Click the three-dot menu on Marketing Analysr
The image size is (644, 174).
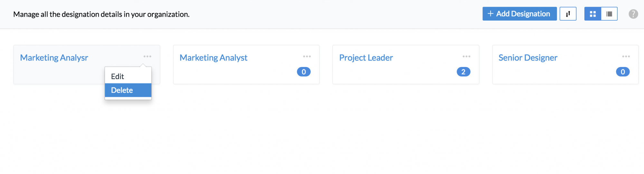(x=147, y=56)
